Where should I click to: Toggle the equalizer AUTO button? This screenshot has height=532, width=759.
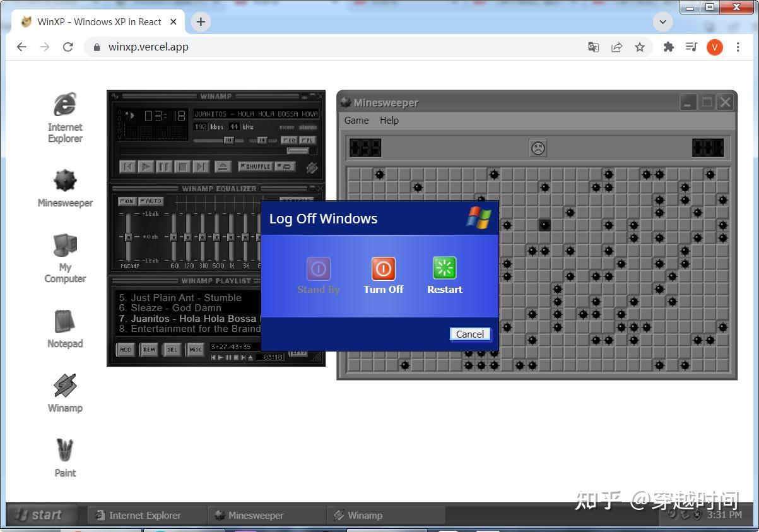pyautogui.click(x=151, y=201)
